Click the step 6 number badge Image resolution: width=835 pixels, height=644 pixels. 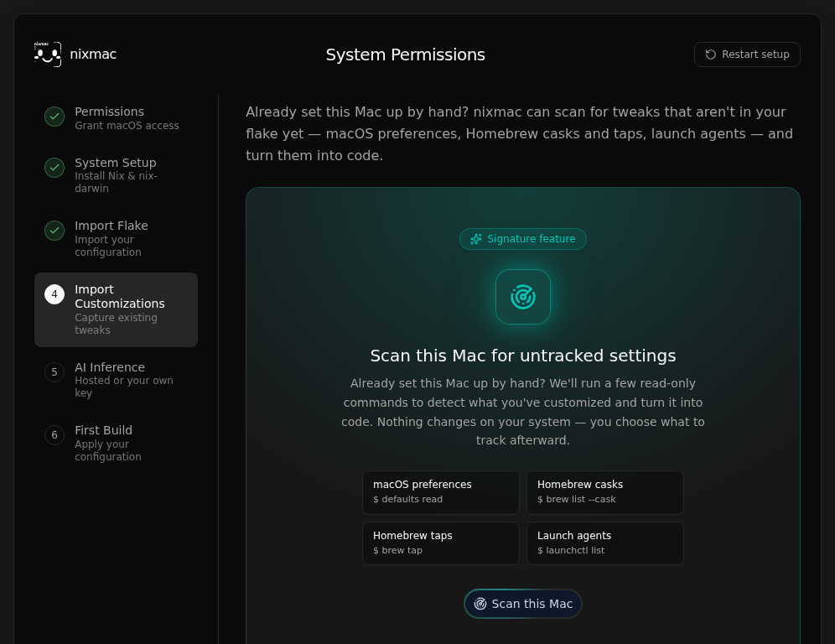click(54, 435)
